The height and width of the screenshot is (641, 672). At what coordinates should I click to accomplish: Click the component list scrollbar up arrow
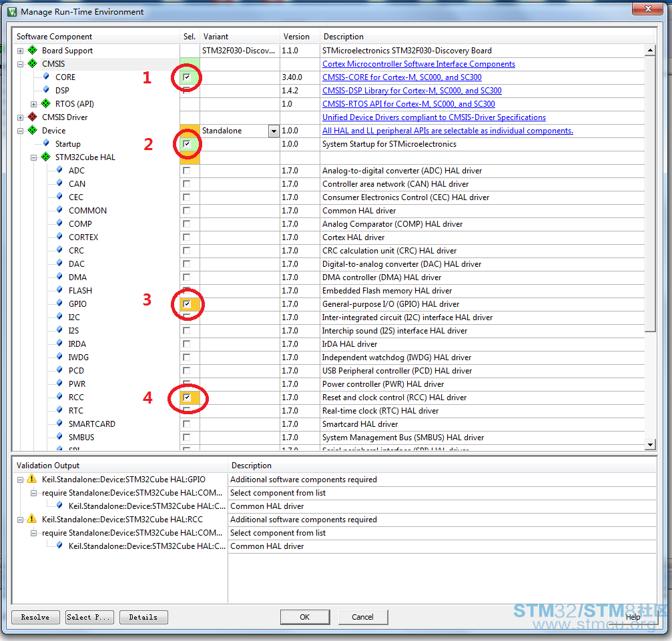(650, 50)
